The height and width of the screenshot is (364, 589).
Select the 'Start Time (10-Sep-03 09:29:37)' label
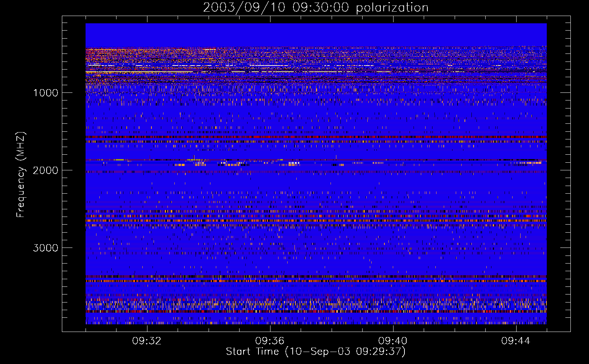point(316,352)
